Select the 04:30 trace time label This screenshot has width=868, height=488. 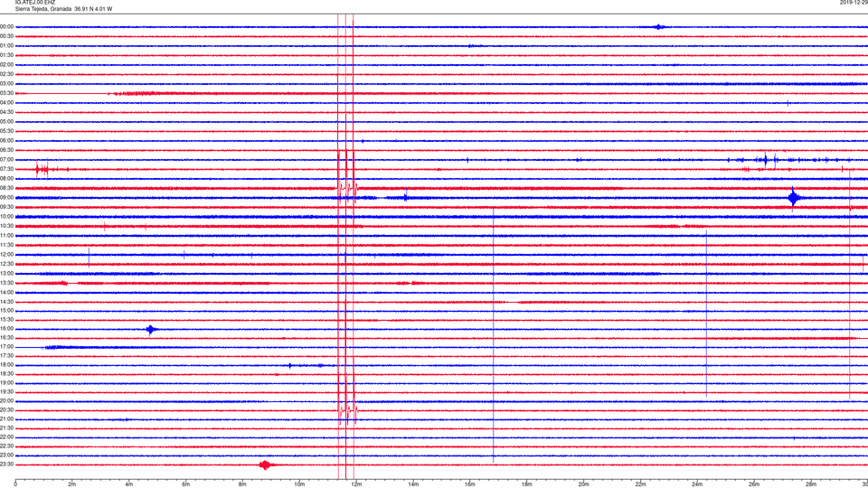6,112
